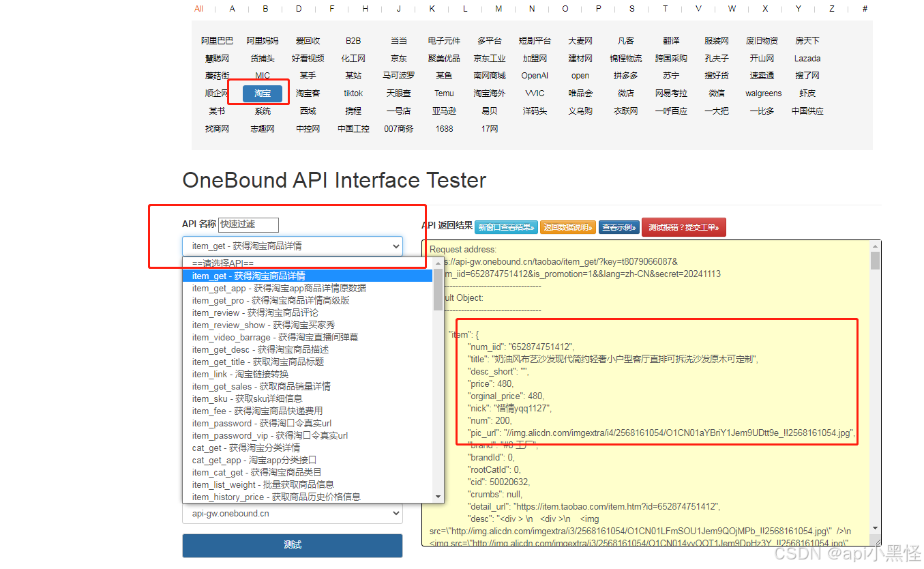Open 微店 platform link
The width and height of the screenshot is (924, 569).
625,93
